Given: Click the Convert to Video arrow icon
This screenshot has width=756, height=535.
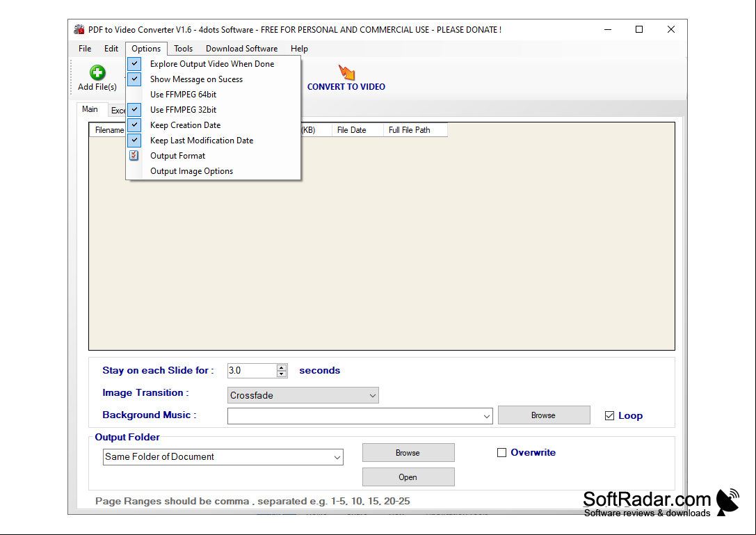Looking at the screenshot, I should pos(346,72).
